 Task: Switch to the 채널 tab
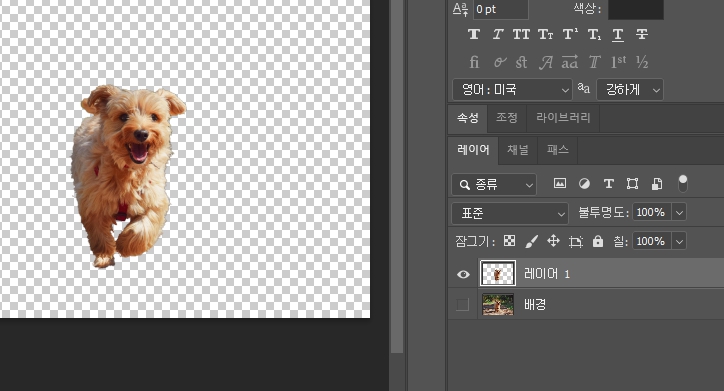[518, 150]
